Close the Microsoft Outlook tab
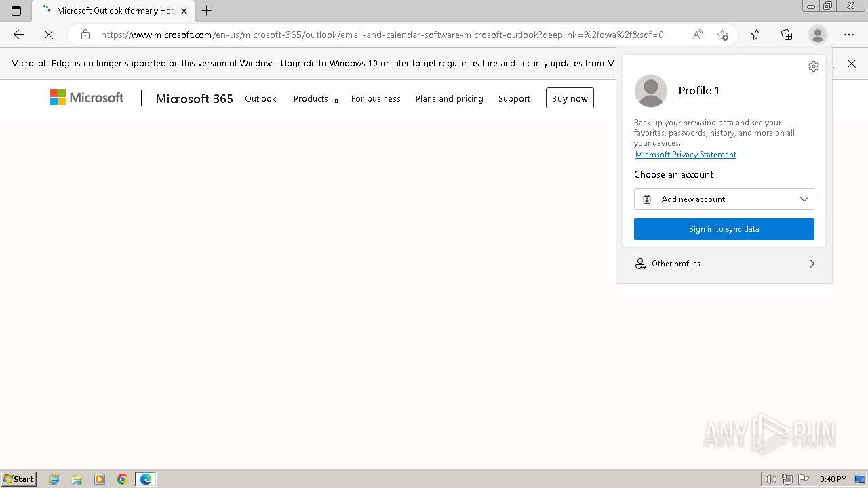Image resolution: width=868 pixels, height=488 pixels. tap(184, 11)
